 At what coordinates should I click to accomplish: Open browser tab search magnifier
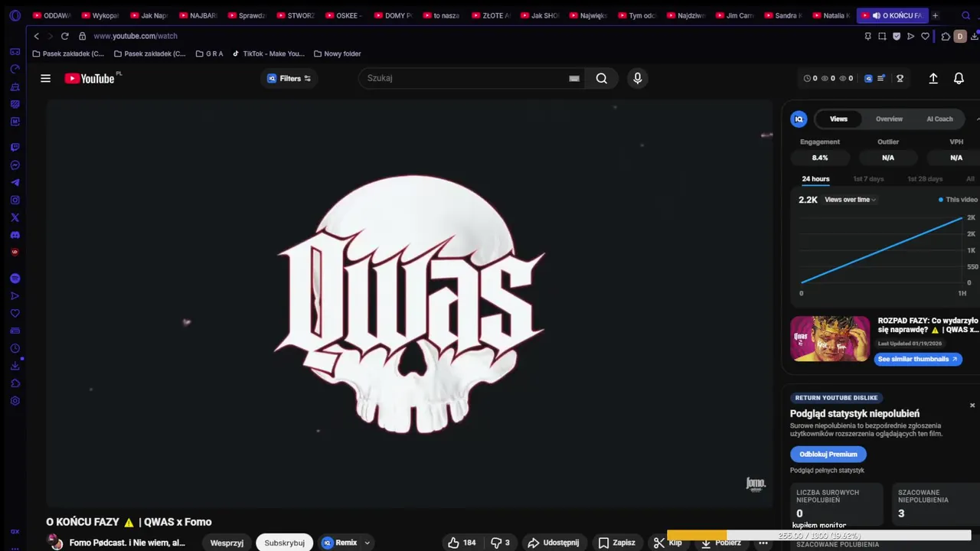tap(966, 15)
